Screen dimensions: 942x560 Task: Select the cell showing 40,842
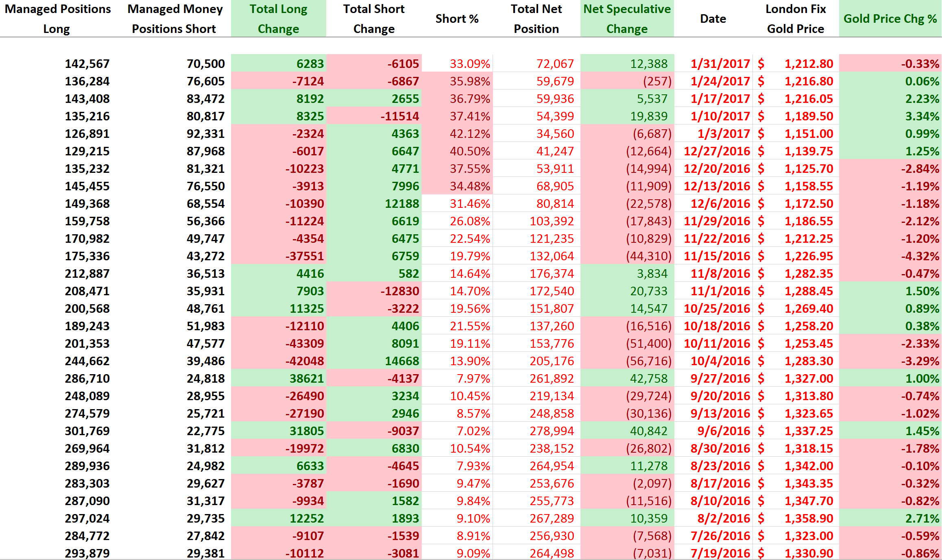pos(627,431)
